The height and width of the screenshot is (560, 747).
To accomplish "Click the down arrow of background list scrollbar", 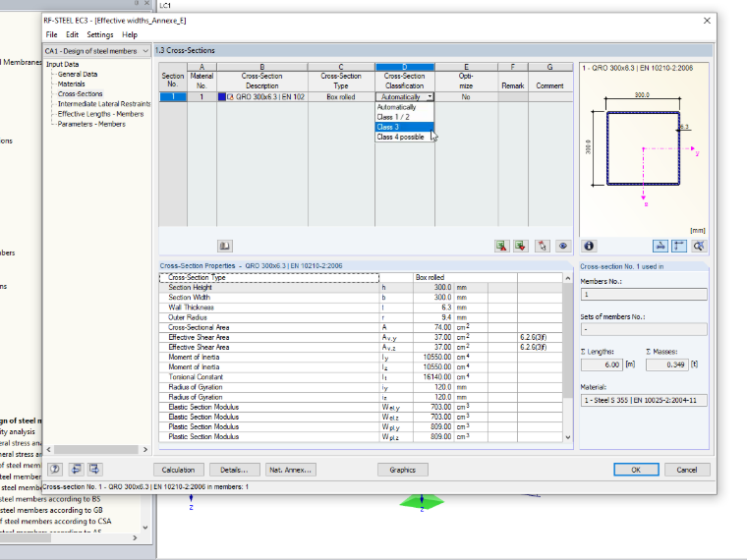I will tap(145, 528).
